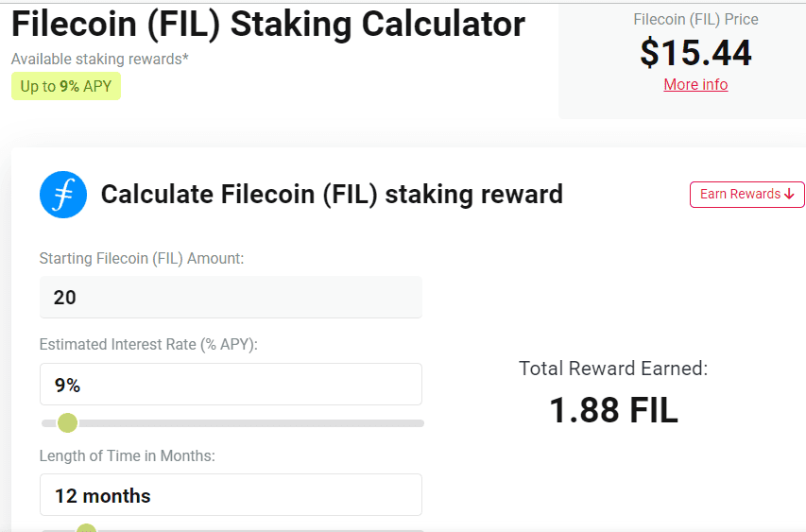Viewport: 806px width, 532px height.
Task: Click the months slider handle at bottom
Action: point(86,528)
